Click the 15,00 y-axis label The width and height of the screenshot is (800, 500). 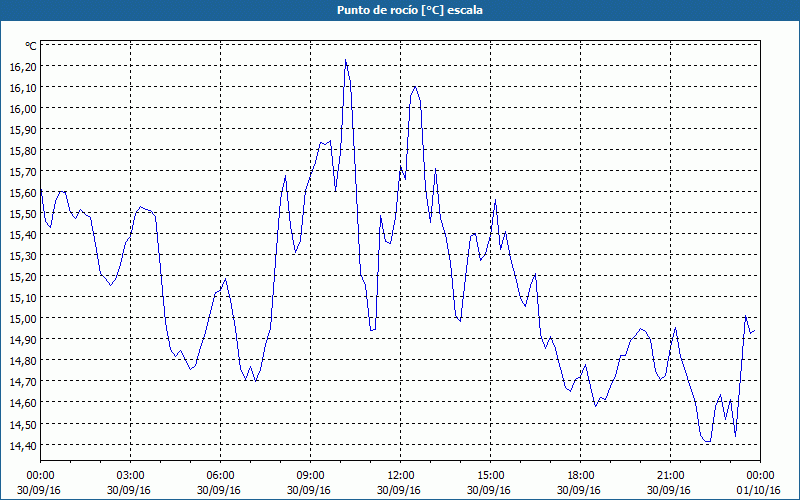[23, 318]
